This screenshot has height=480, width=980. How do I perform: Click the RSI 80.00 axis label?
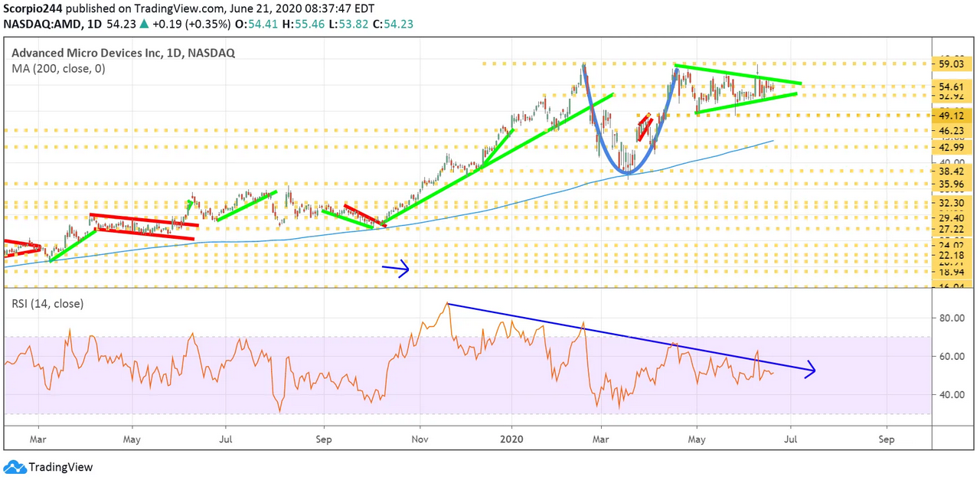(953, 318)
